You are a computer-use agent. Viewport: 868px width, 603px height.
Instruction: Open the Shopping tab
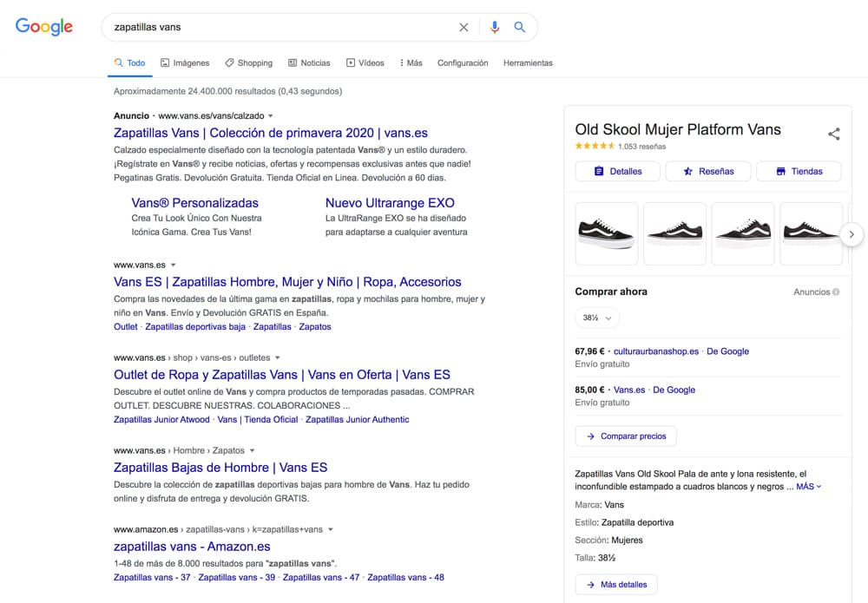248,63
